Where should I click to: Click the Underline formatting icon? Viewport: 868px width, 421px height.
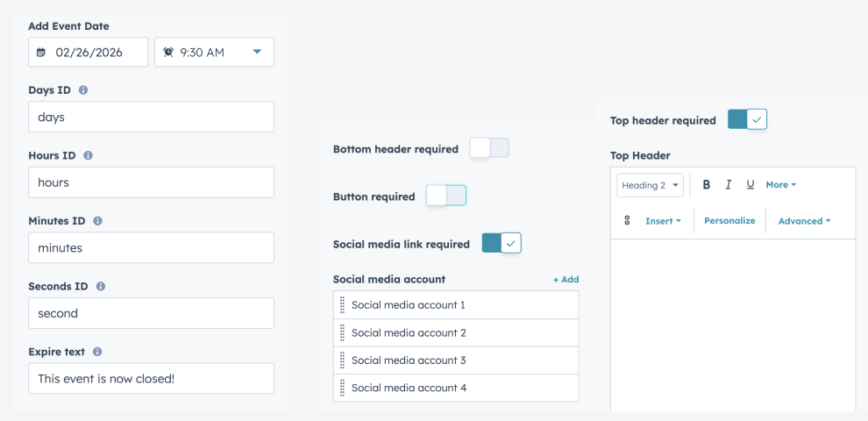point(751,185)
